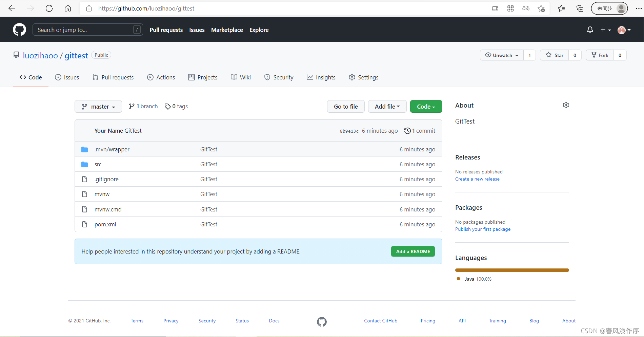The height and width of the screenshot is (337, 644).
Task: Open 0 tags link
Action: coord(176,106)
